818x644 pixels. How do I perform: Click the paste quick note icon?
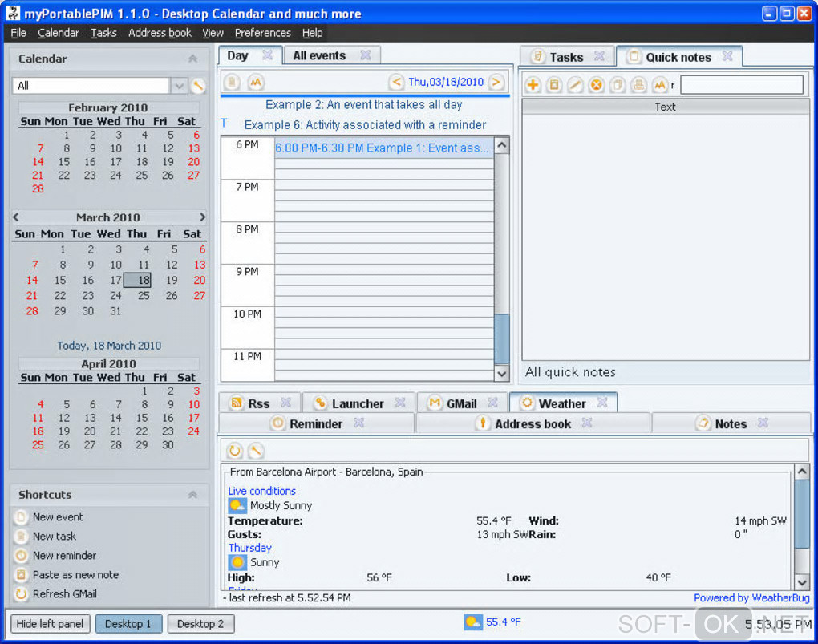554,84
